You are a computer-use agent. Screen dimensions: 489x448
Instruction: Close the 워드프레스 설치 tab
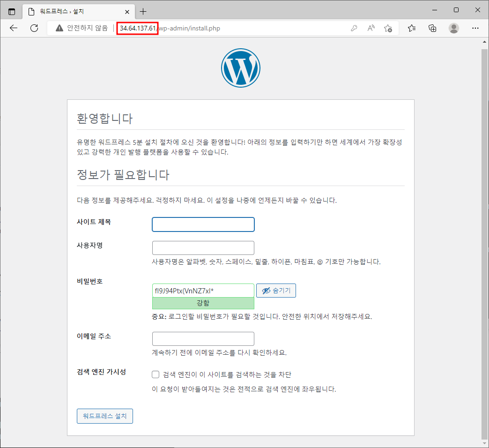(127, 12)
